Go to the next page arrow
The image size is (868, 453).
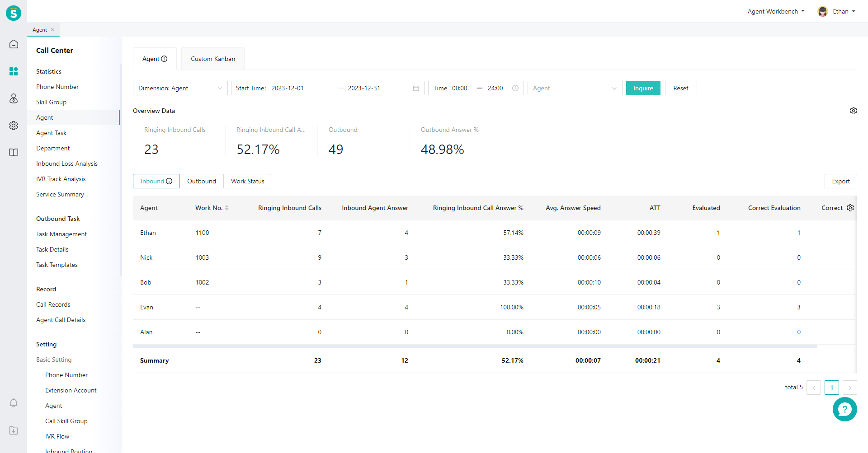(850, 388)
